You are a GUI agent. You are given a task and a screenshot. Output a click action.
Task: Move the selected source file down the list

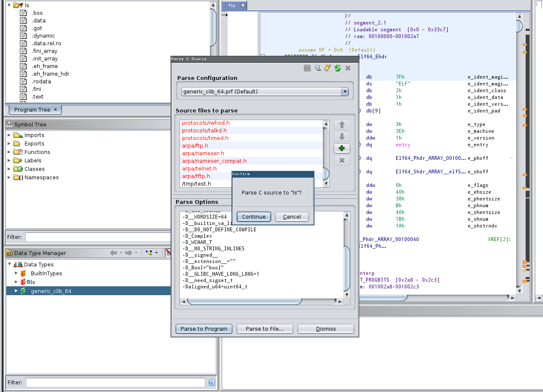[342, 136]
